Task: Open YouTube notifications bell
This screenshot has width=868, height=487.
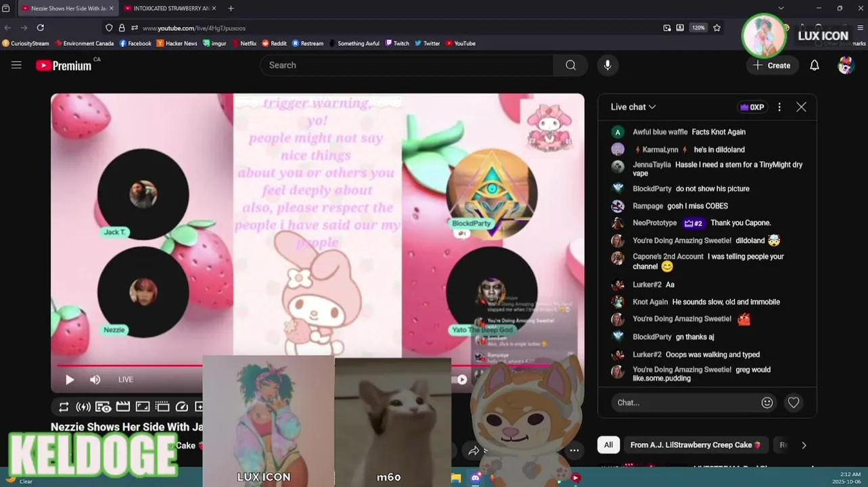Action: tap(815, 65)
